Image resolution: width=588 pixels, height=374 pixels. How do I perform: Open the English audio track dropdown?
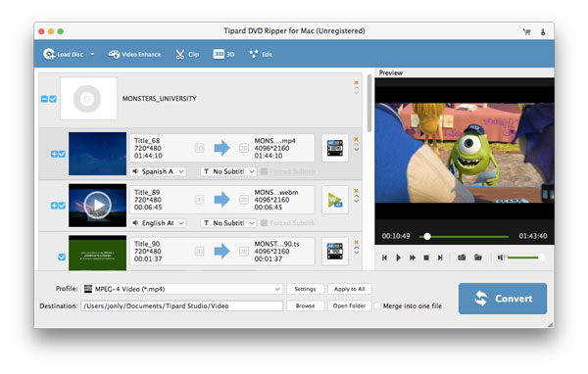tap(158, 223)
